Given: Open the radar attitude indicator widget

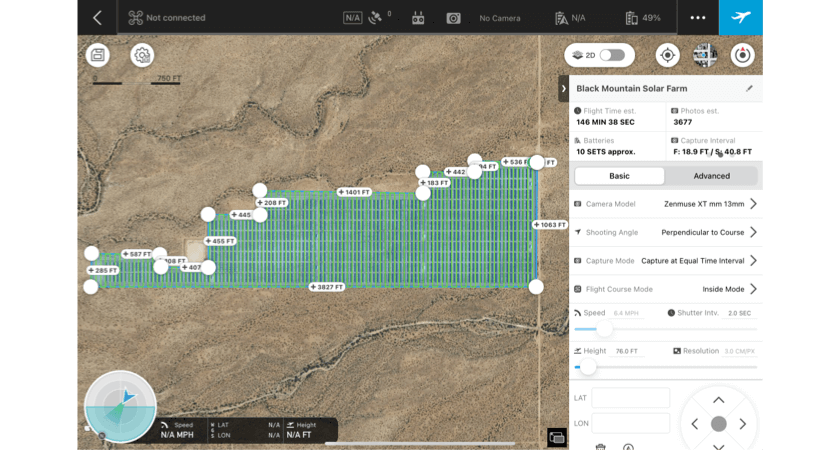Looking at the screenshot, I should click(121, 407).
